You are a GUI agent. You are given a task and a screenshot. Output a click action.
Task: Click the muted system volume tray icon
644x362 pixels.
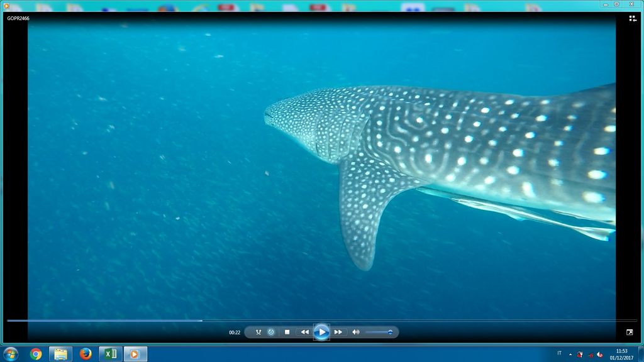click(599, 354)
